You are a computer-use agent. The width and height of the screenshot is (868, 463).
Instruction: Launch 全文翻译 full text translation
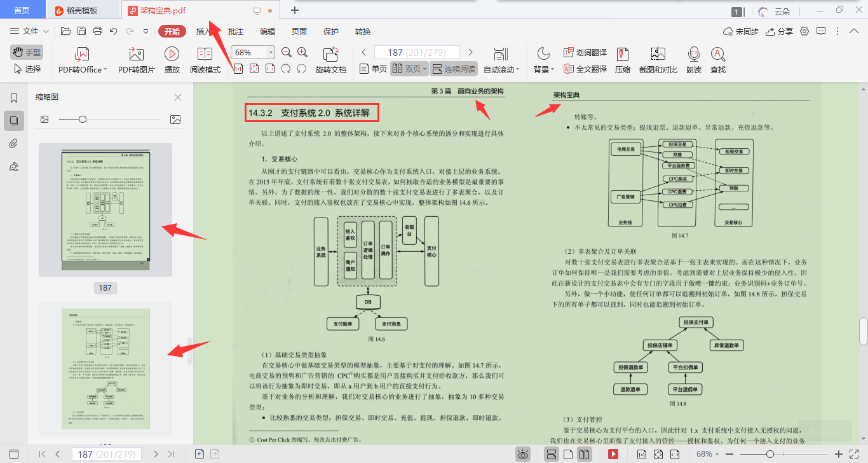tap(585, 69)
